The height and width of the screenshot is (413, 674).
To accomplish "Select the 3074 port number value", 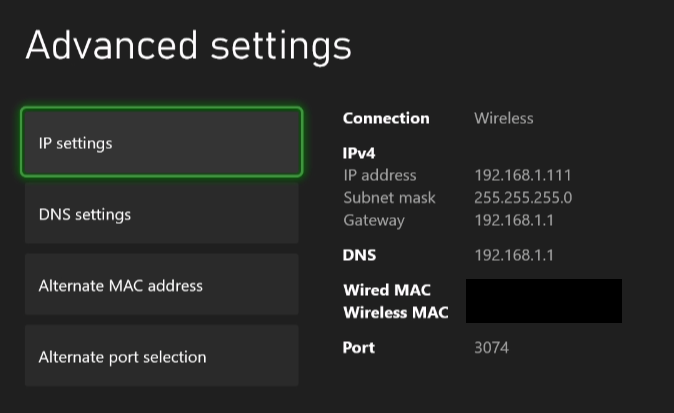I will point(492,348).
